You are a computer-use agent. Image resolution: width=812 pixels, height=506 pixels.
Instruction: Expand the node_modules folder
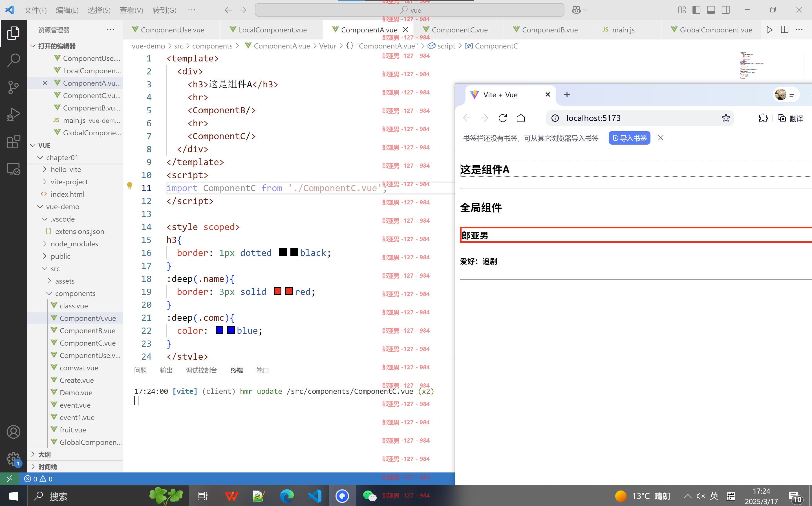[x=45, y=244]
